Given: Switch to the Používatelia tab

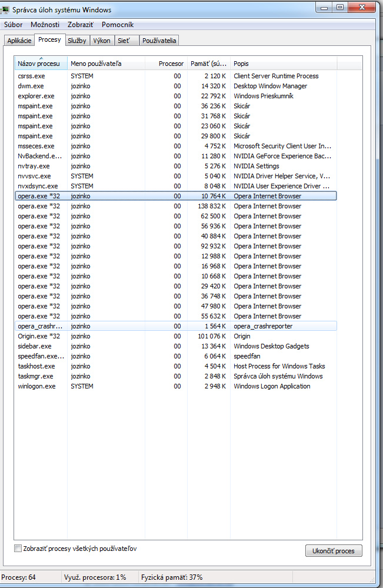Looking at the screenshot, I should click(x=159, y=41).
